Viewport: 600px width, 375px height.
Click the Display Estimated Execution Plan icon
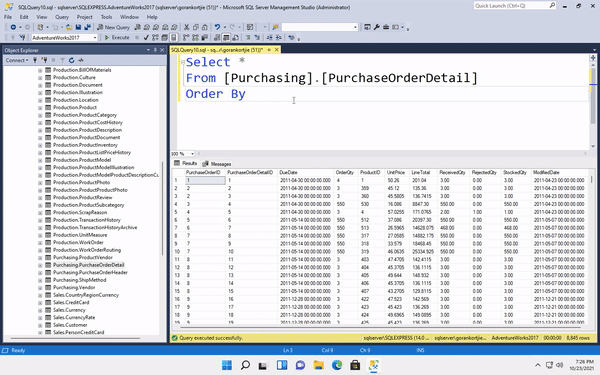[155, 38]
